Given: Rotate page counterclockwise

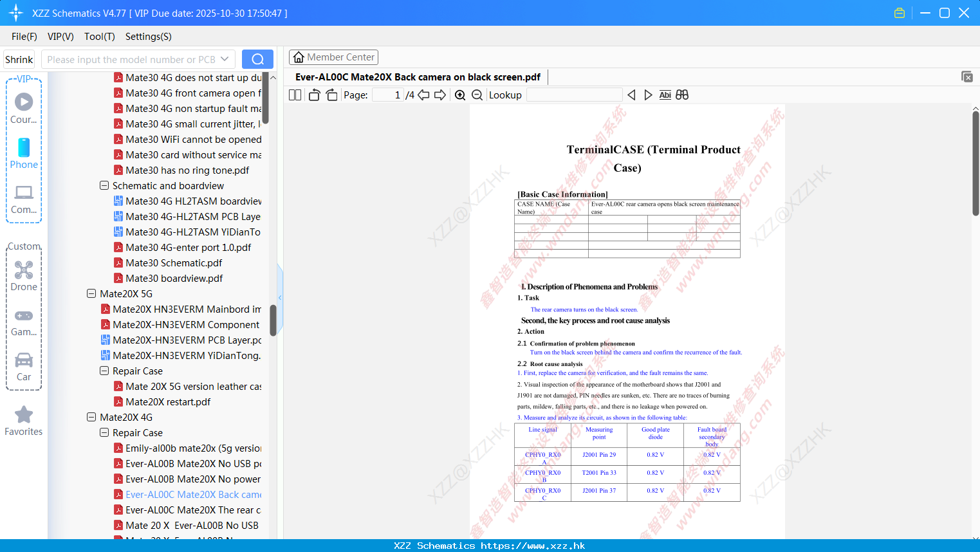Looking at the screenshot, I should (314, 95).
